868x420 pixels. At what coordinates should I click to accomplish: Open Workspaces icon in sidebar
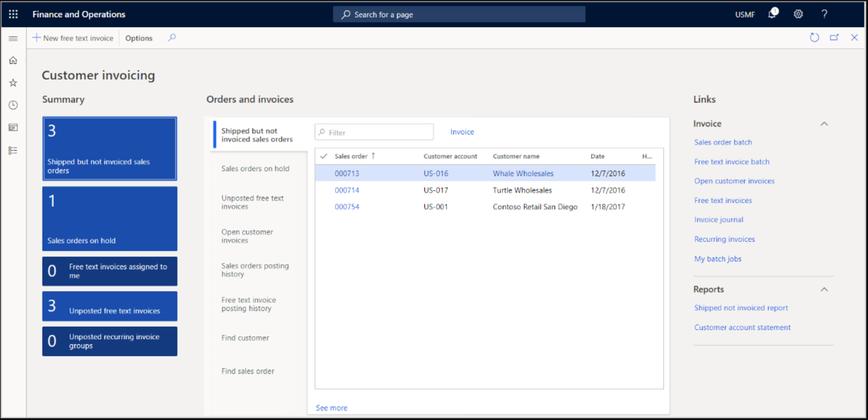[13, 128]
